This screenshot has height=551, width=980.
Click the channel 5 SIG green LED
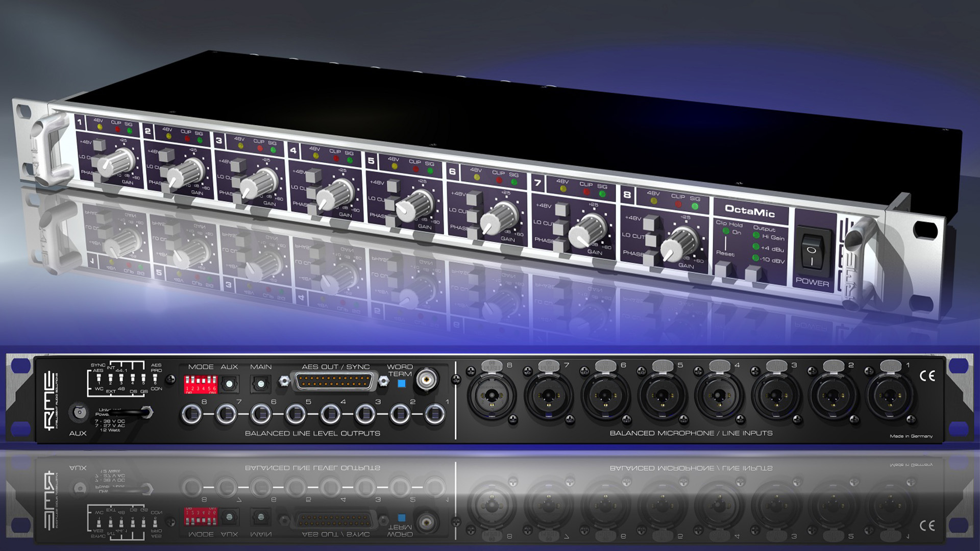tap(430, 171)
